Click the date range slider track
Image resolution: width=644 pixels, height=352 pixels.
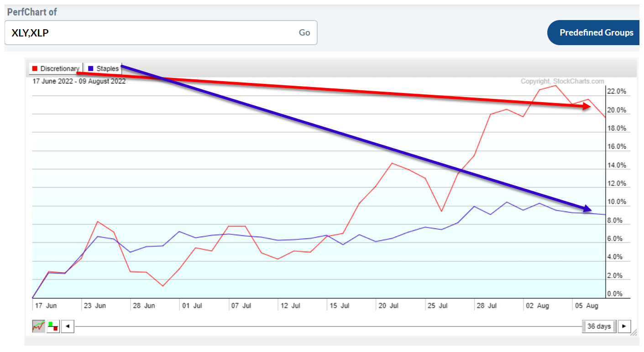tap(329, 326)
